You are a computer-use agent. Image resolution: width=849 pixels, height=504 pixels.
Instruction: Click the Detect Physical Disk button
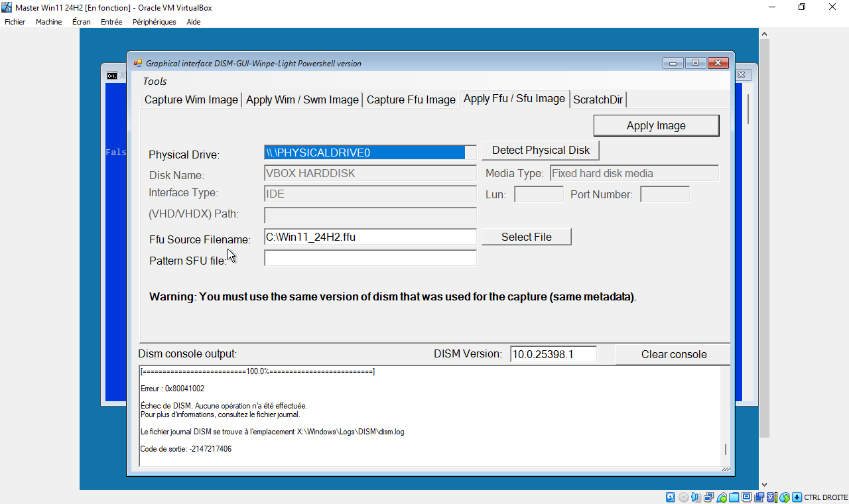pos(541,151)
